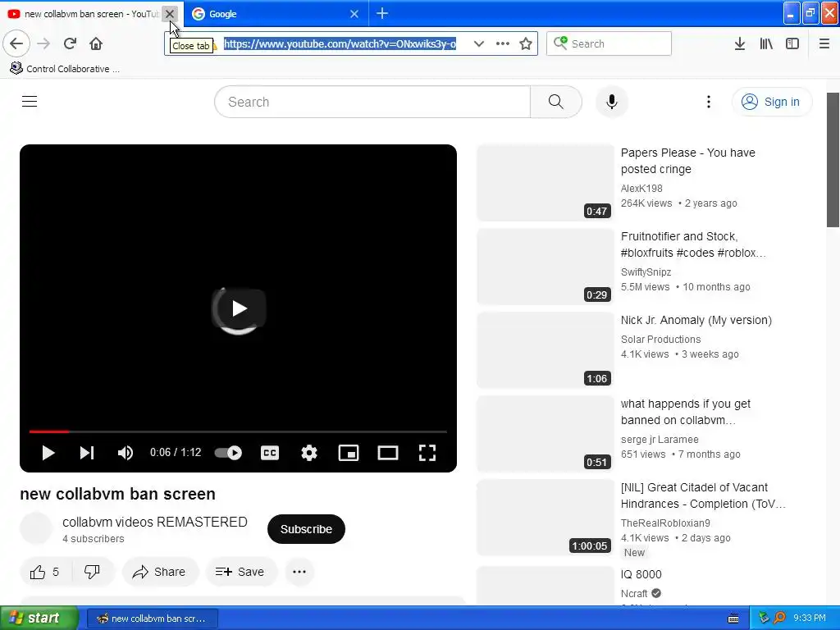Close the Google tab

pos(354,14)
